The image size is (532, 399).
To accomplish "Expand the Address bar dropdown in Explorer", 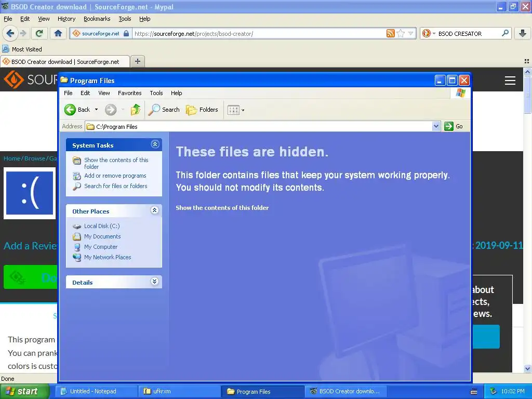I will click(x=436, y=127).
